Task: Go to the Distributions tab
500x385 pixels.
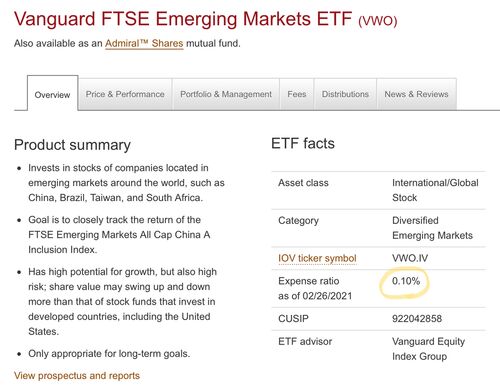Action: tap(345, 94)
